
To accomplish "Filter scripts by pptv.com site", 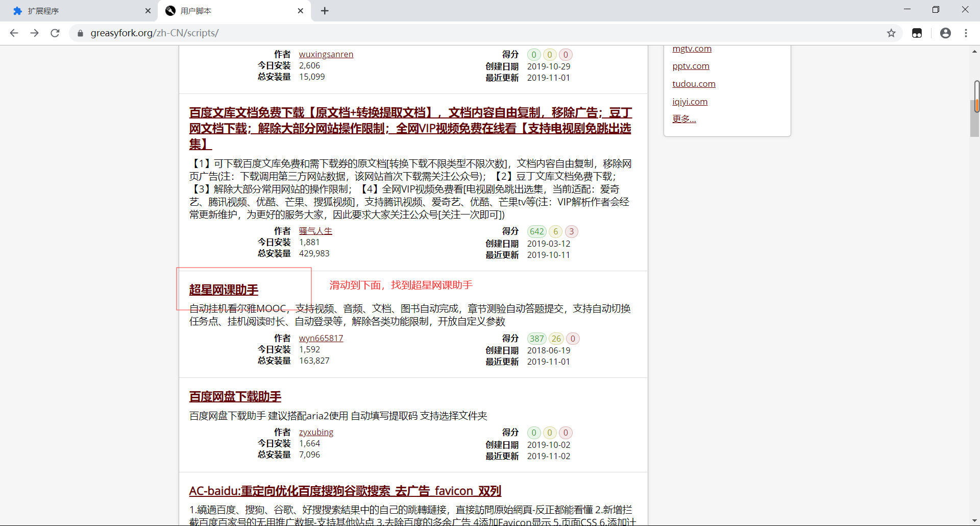I will (x=691, y=66).
